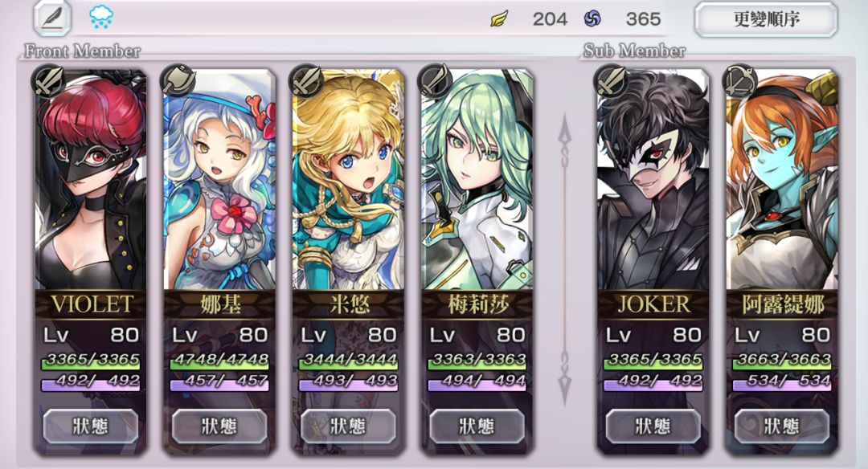Image resolution: width=868 pixels, height=469 pixels.
Task: Select the sword class icon on VIOLET
Action: [49, 81]
